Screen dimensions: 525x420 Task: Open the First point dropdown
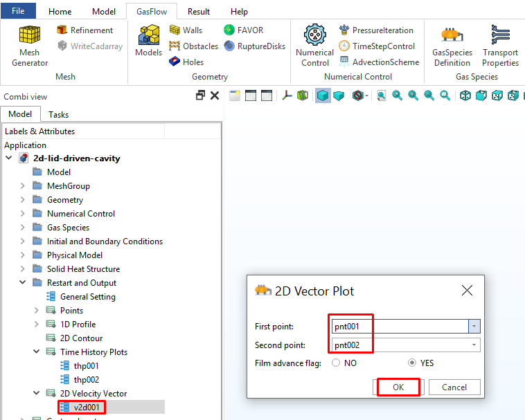click(x=474, y=326)
